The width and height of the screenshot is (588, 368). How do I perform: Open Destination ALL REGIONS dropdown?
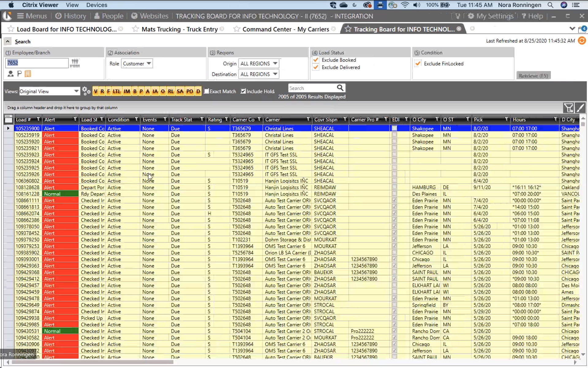[259, 74]
